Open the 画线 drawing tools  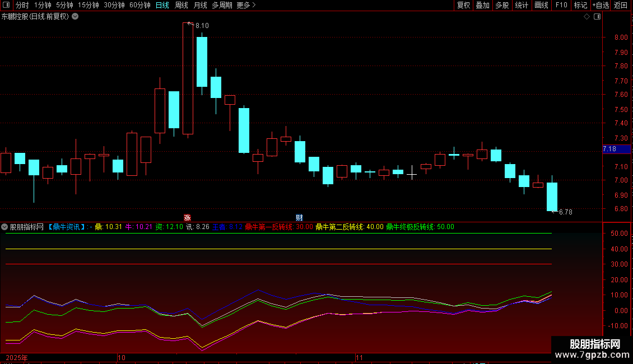tap(541, 5)
